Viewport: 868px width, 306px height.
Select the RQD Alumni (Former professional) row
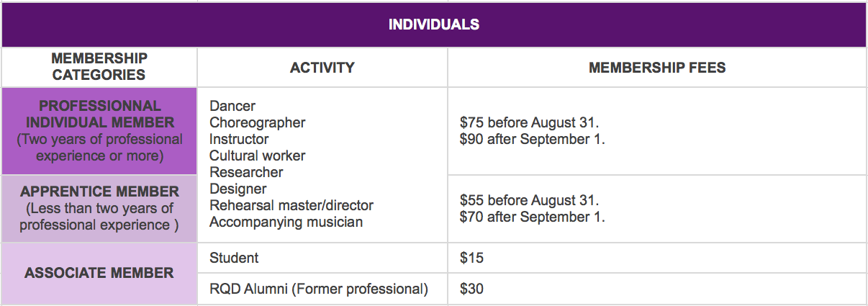(322, 289)
